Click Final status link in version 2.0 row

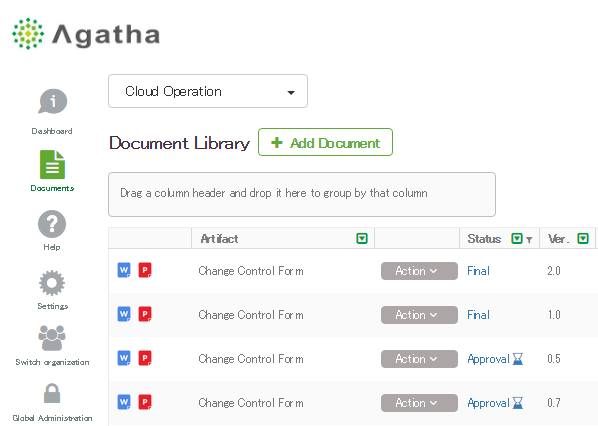(x=478, y=271)
